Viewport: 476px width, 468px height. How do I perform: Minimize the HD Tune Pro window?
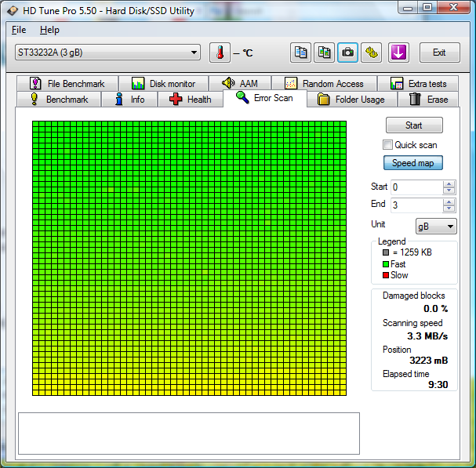coord(408,7)
